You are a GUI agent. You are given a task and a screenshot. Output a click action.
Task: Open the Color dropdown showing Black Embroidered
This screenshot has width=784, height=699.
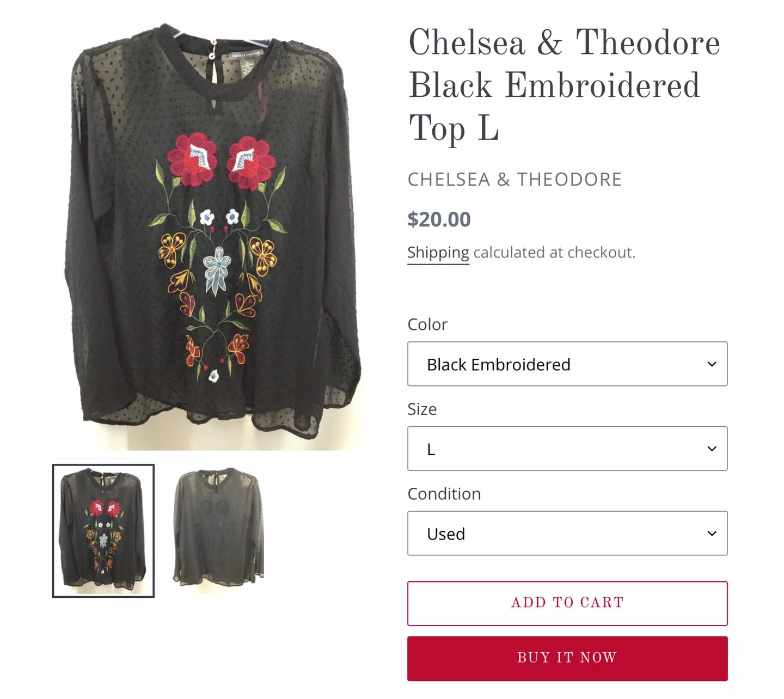click(x=567, y=364)
